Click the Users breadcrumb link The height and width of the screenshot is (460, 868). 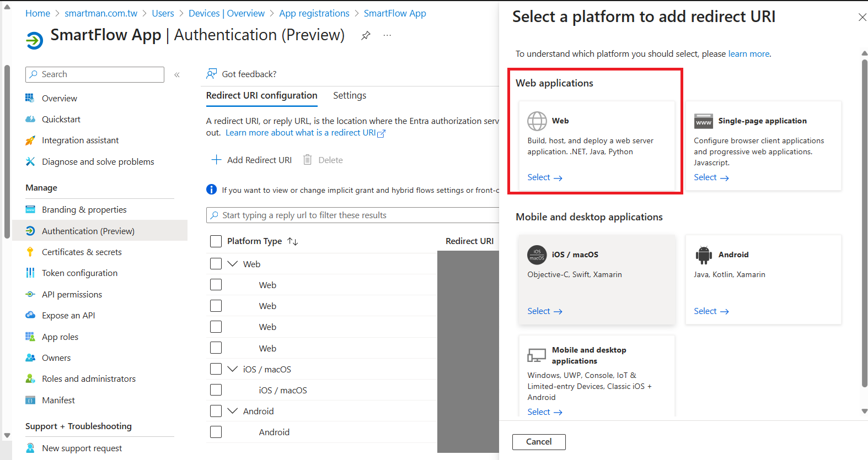pos(163,13)
